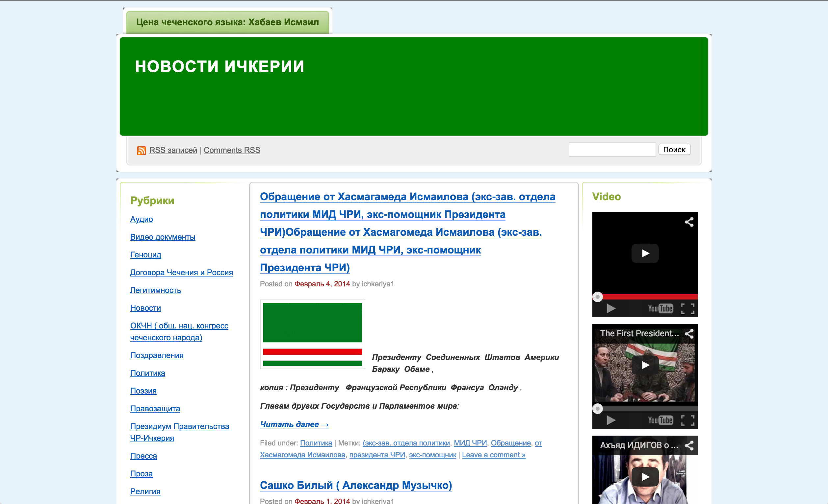Image resolution: width=828 pixels, height=504 pixels.
Task: Open the Геноцид category
Action: [x=145, y=255]
